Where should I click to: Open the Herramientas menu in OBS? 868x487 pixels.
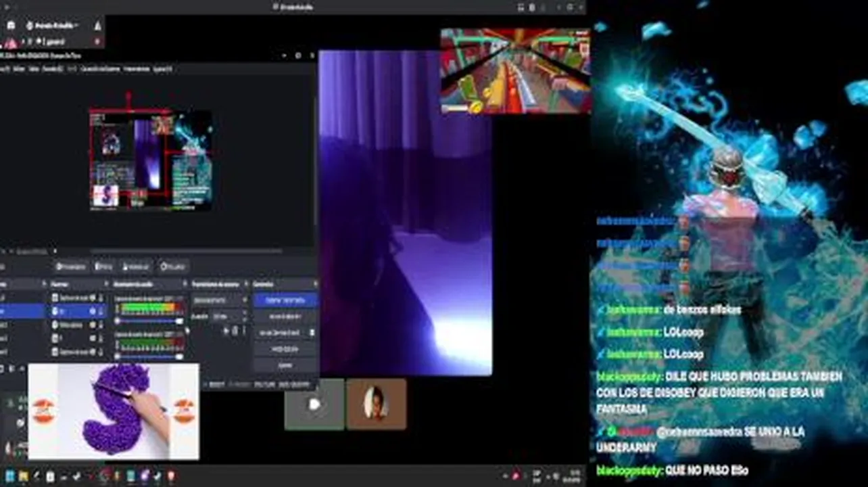137,68
